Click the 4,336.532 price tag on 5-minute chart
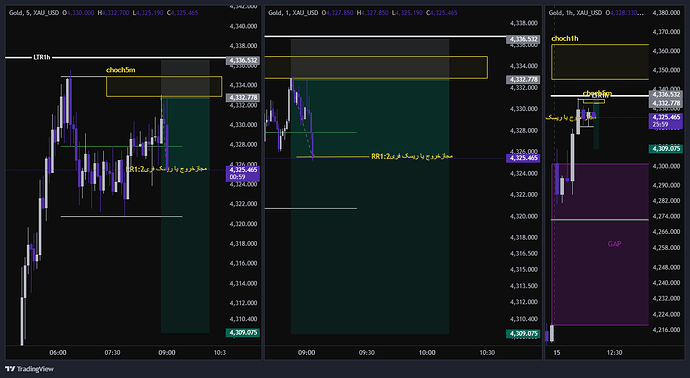 pyautogui.click(x=243, y=61)
